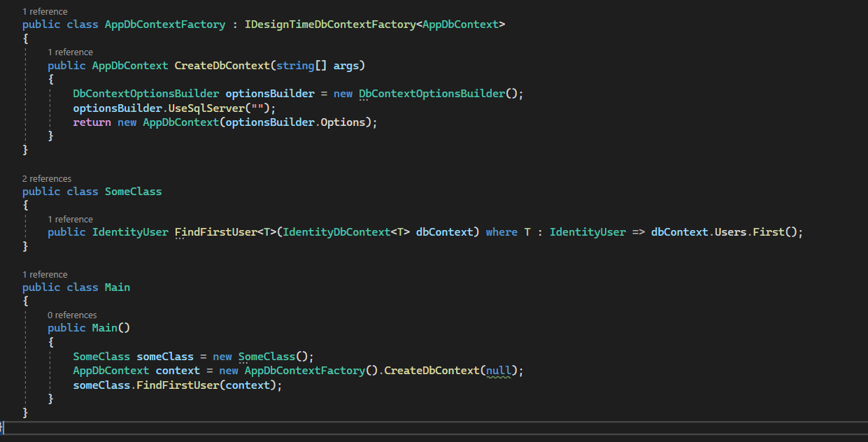Open '1 reference' CodeLens above FindFirstUser method
The width and height of the screenshot is (868, 442).
(70, 220)
